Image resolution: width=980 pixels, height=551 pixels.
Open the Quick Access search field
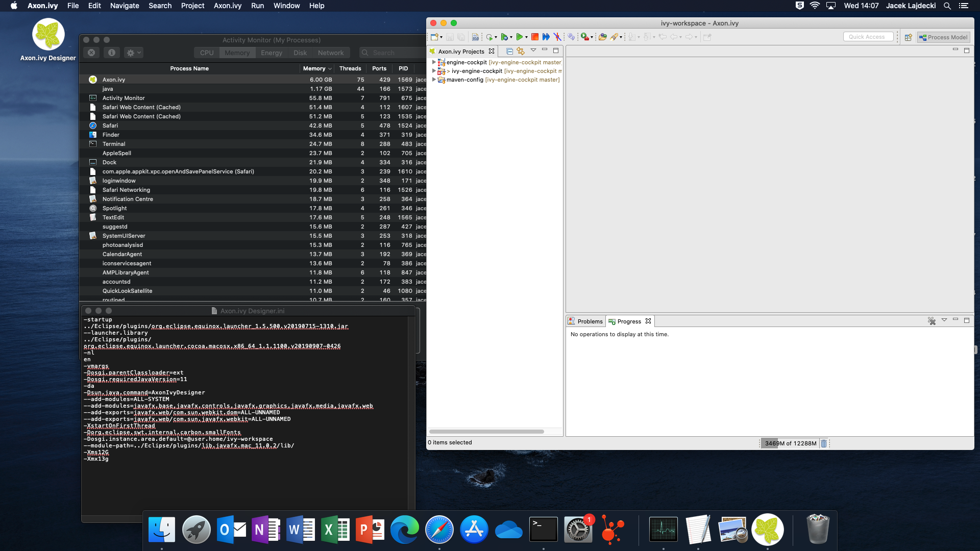[868, 37]
